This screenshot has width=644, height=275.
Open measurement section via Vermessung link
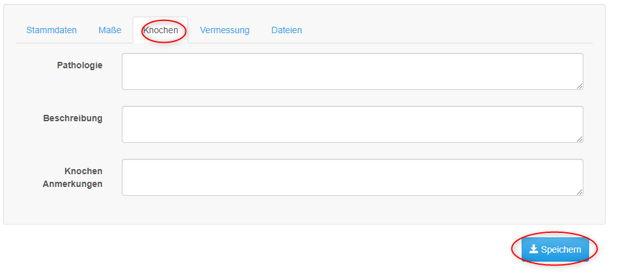(224, 30)
